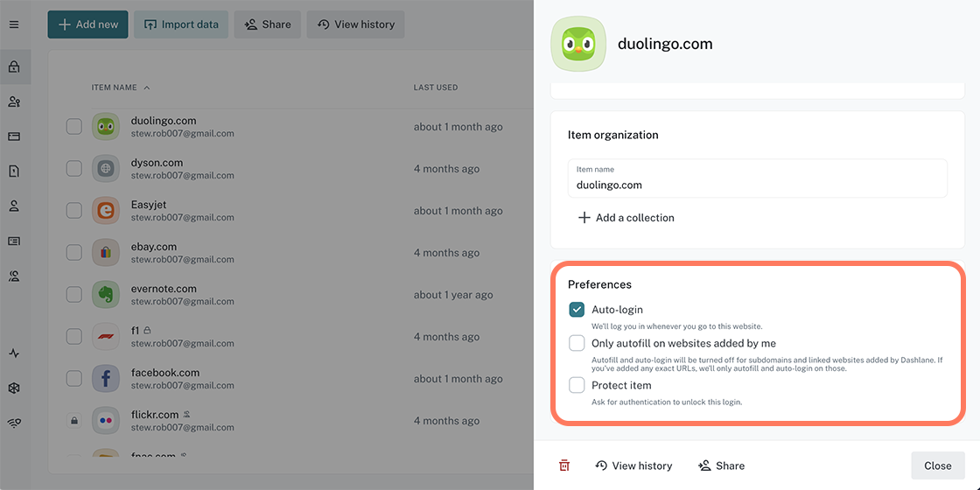Click the Duolingo owl logo in the panel
The height and width of the screenshot is (490, 980).
click(x=578, y=44)
